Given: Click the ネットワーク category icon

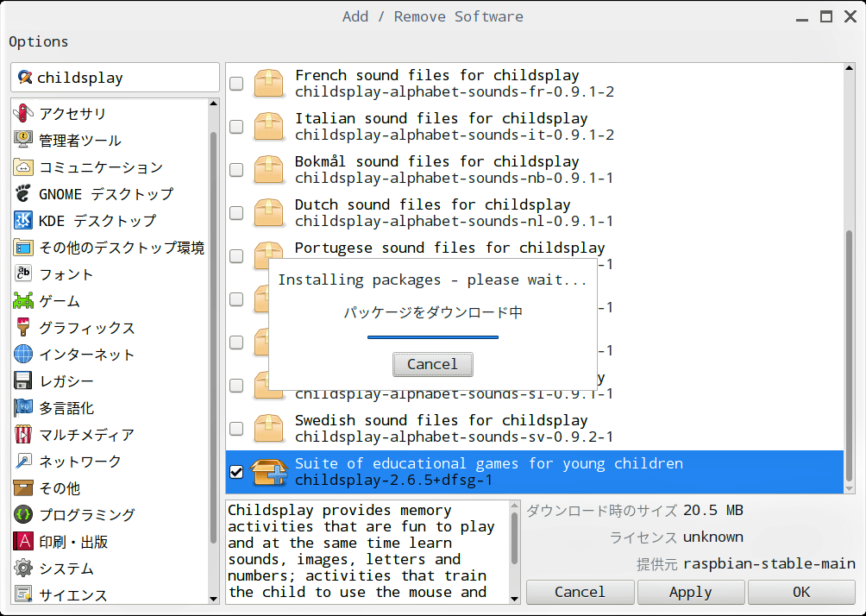Looking at the screenshot, I should coord(23,462).
